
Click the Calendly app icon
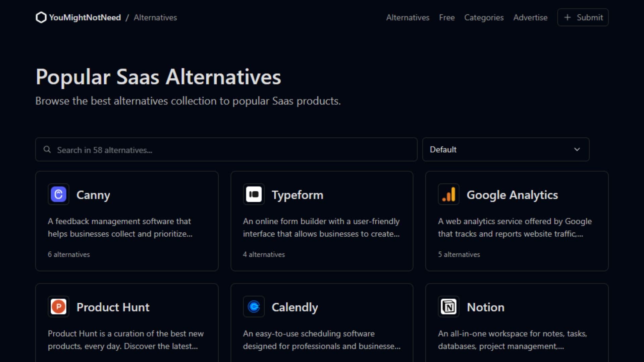pos(253,307)
